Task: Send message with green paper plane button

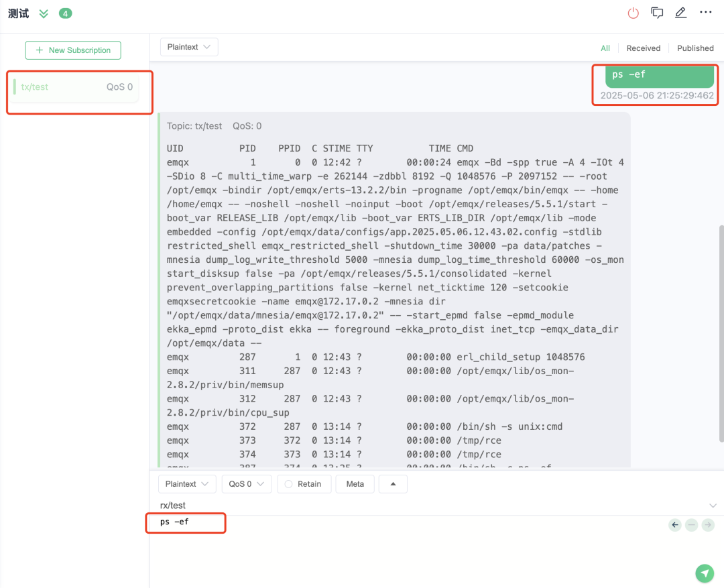Action: 705,573
